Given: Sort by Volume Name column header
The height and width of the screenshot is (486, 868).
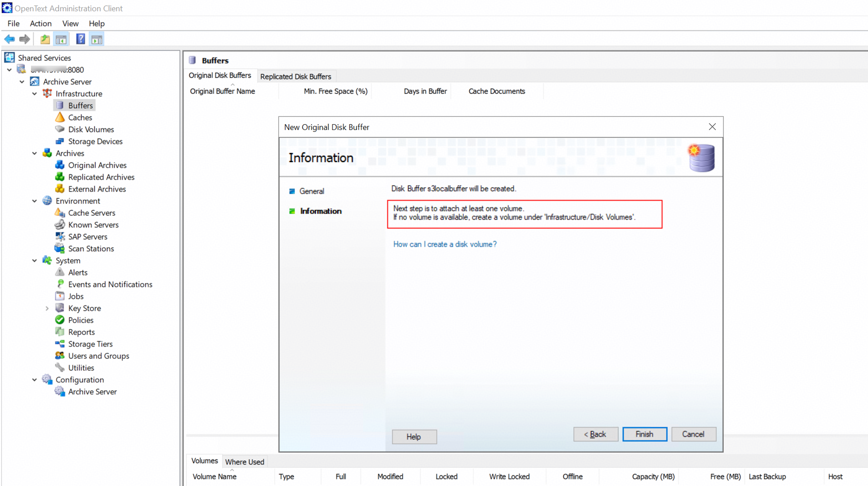Looking at the screenshot, I should point(214,477).
